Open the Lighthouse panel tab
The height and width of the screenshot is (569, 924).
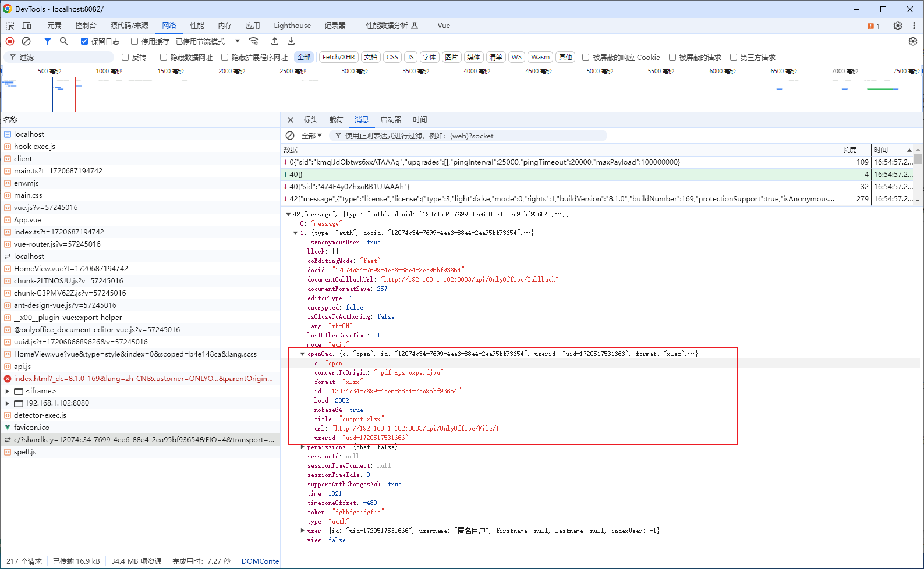pyautogui.click(x=292, y=26)
